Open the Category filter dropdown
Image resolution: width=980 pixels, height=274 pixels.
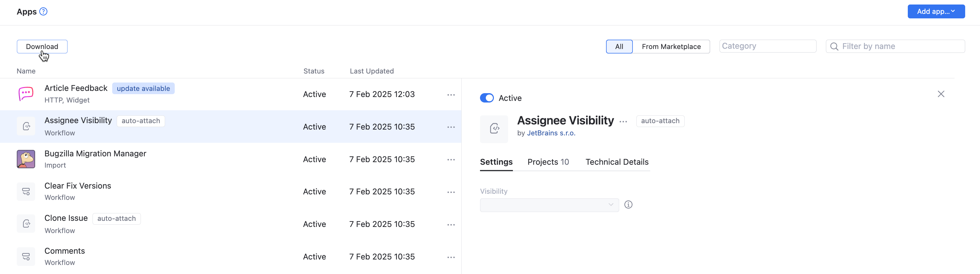[767, 46]
